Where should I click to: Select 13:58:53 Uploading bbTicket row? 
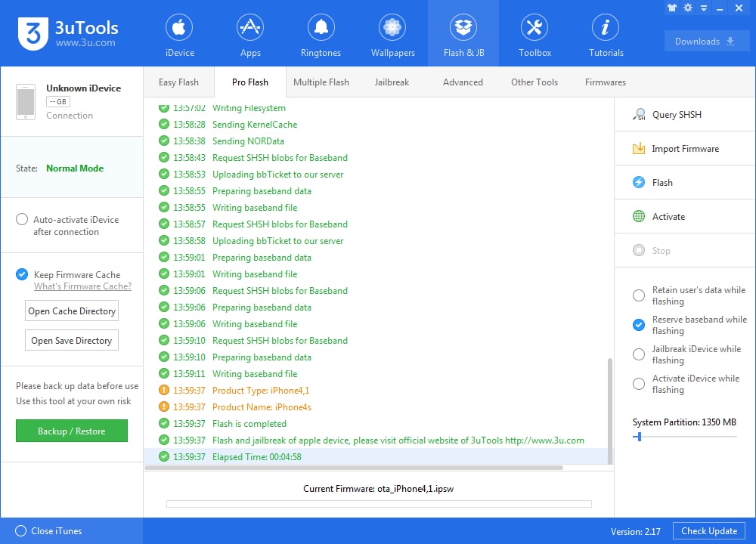point(375,174)
